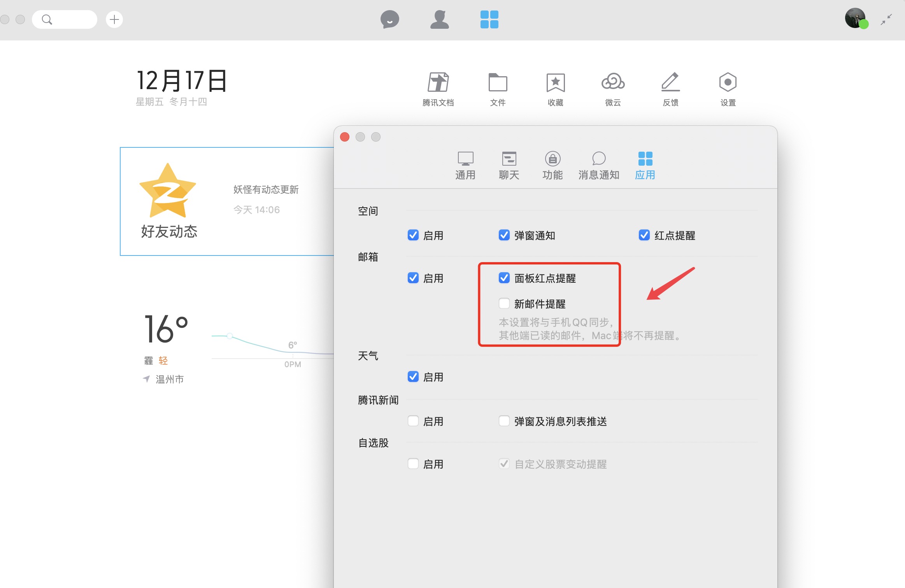This screenshot has width=905, height=588.
Task: Enable the 新邮件提醒 checkbox
Action: click(x=504, y=303)
